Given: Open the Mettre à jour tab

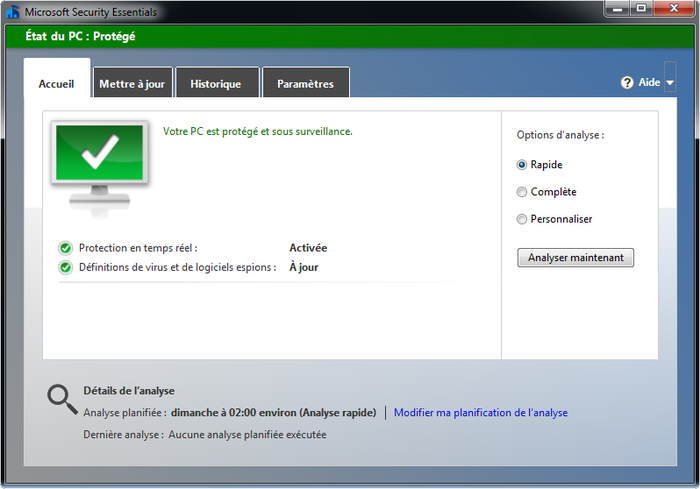Looking at the screenshot, I should pos(132,84).
